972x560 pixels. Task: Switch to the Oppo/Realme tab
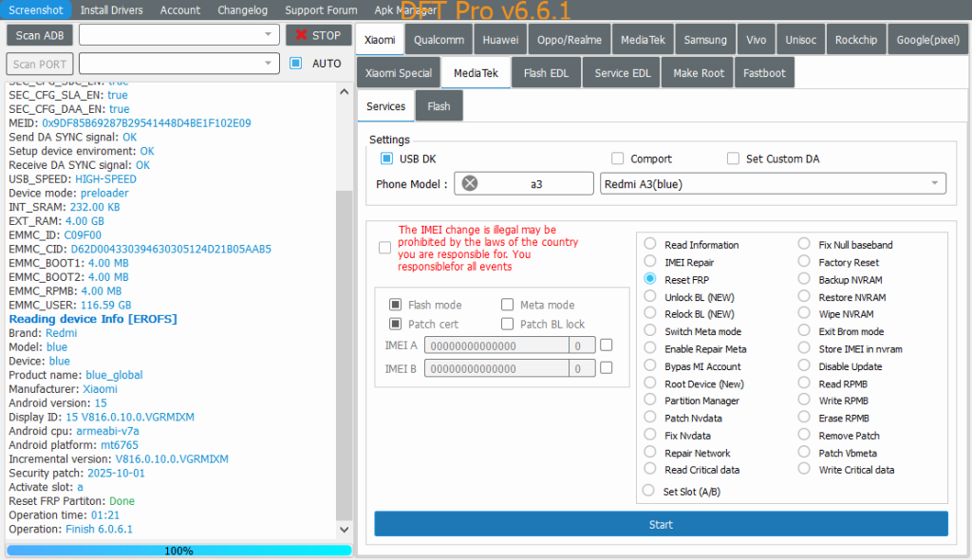coord(570,40)
